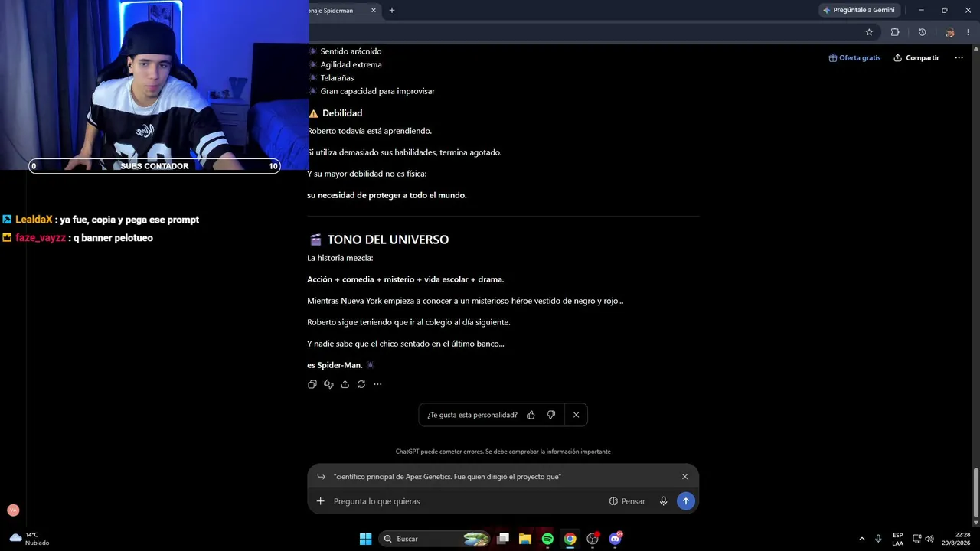Click the 'Gran capacidad para improvisar' item
Image resolution: width=980 pixels, height=551 pixels.
[x=377, y=91]
